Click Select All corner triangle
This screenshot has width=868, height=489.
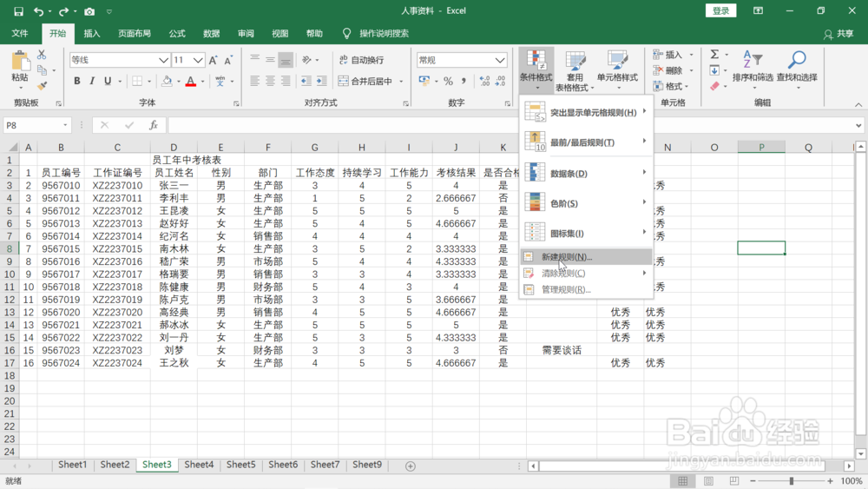(12, 147)
